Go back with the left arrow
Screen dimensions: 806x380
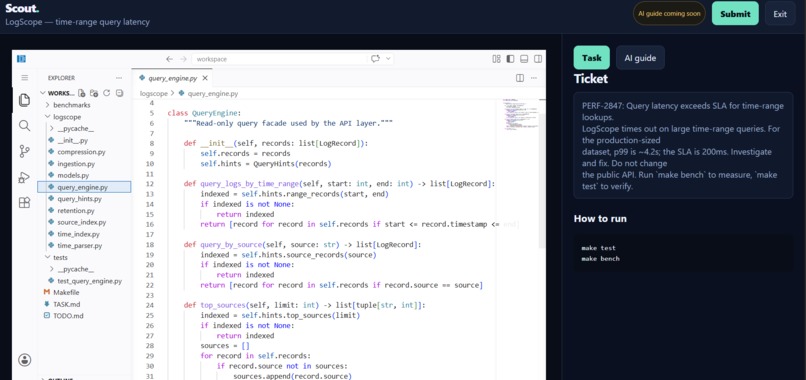pos(169,59)
